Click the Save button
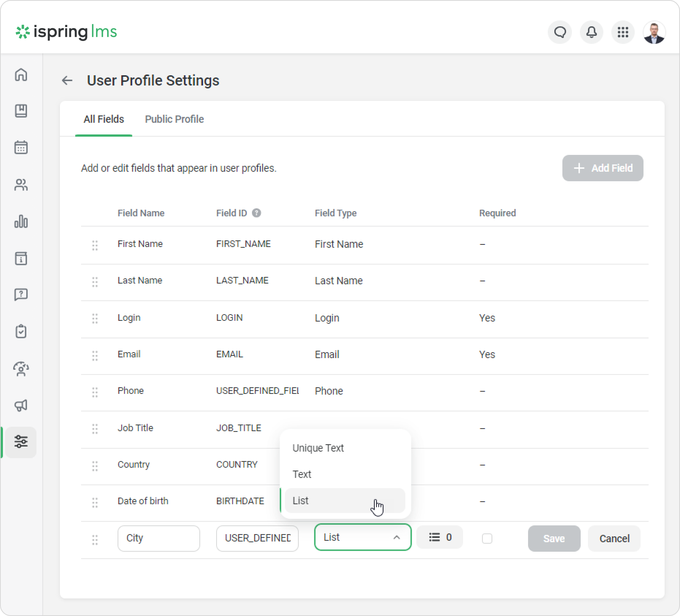The height and width of the screenshot is (616, 680). tap(554, 539)
